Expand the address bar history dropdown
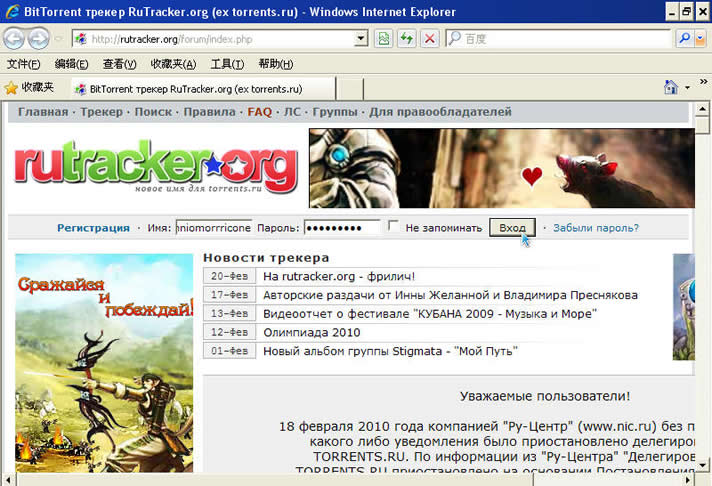Viewport: 712px width, 486px height. pos(361,39)
